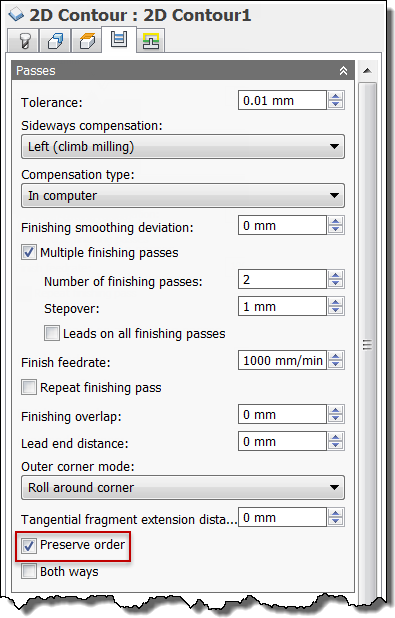Collapse the Passes section with the double chevron

343,71
